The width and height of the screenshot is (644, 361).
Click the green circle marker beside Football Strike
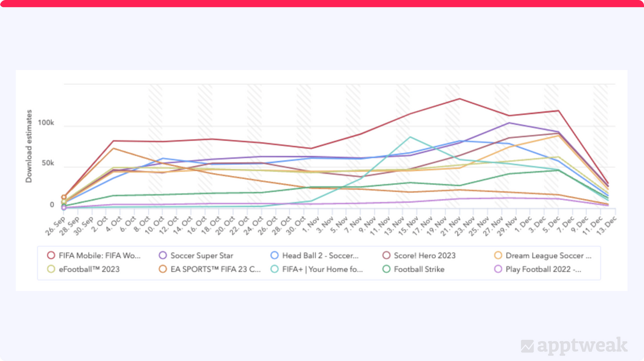[387, 269]
